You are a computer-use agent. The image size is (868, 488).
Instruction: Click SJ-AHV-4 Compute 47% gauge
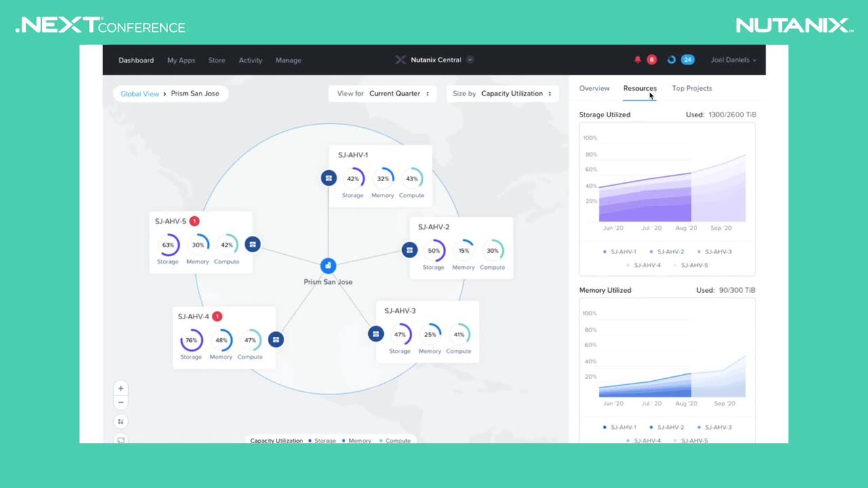250,340
